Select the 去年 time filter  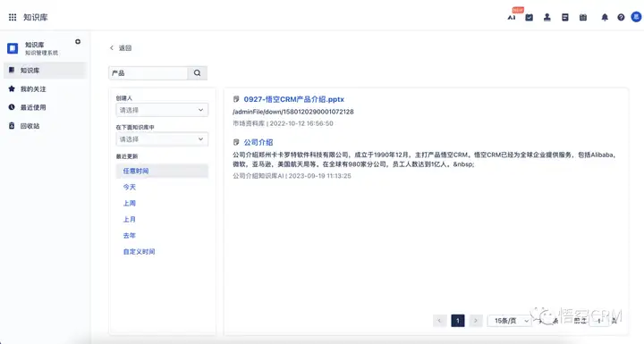(130, 236)
